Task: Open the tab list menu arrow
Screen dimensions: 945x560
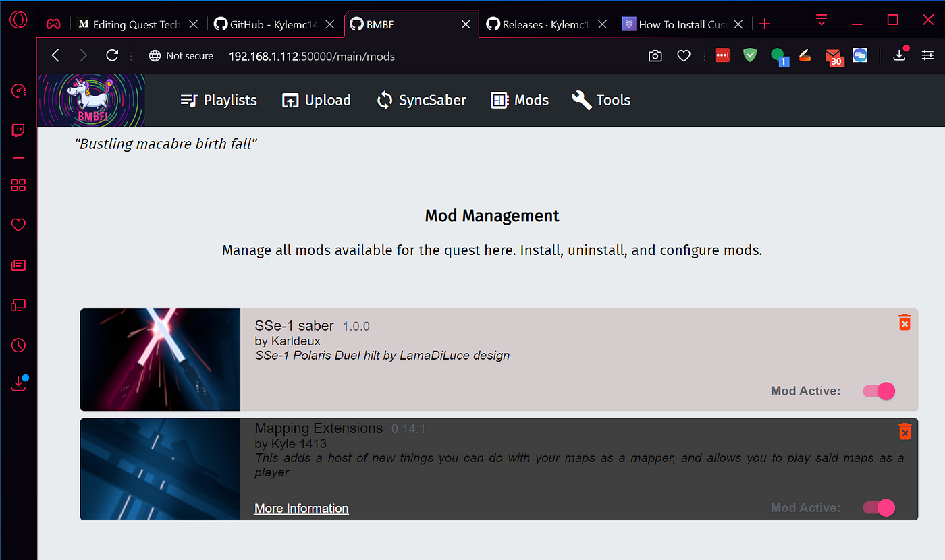Action: pos(821,20)
